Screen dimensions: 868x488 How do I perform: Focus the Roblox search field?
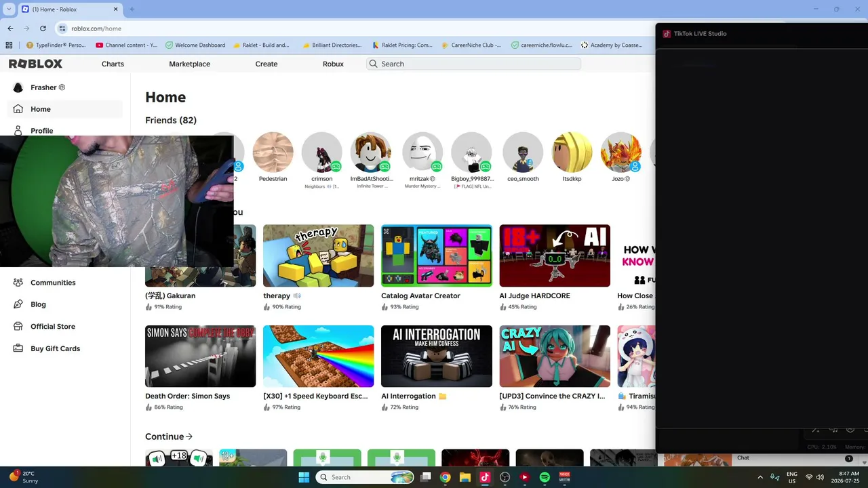[x=473, y=64]
